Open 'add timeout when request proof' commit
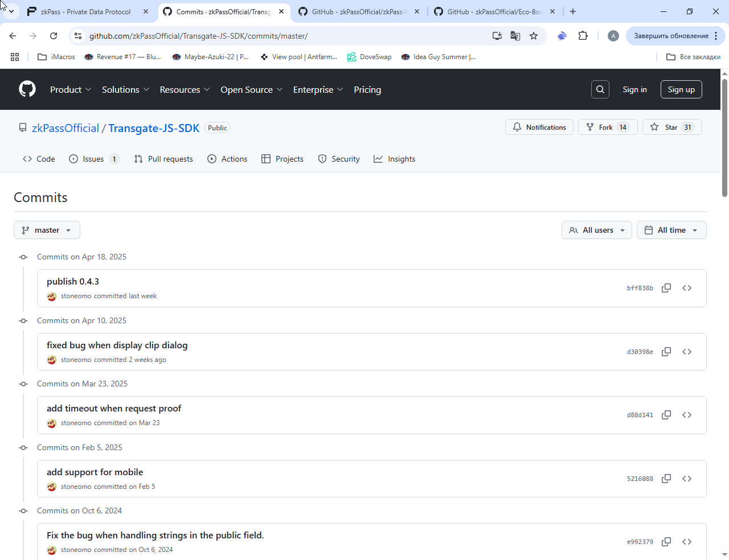Image resolution: width=729 pixels, height=560 pixels. pos(114,408)
